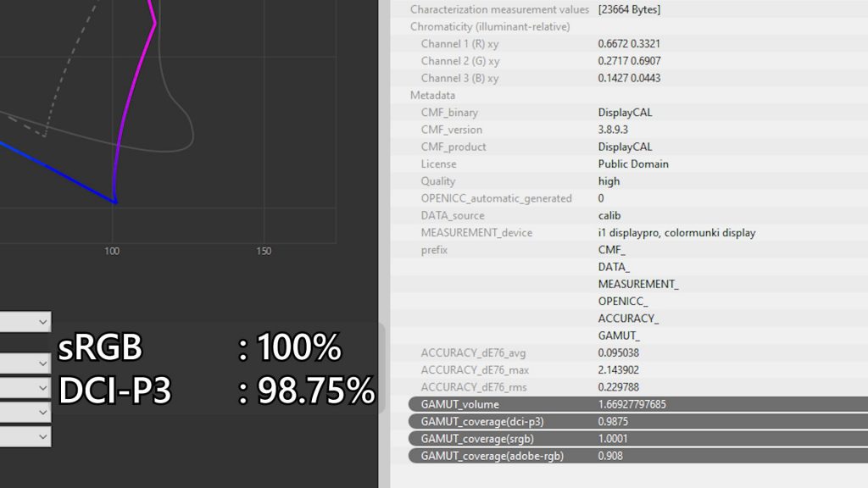
Task: Click the MEASUREMENT_device label
Action: 476,232
